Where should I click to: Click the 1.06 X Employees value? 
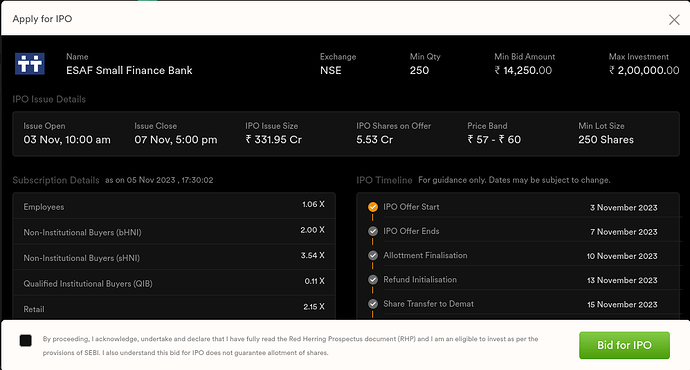pos(313,204)
